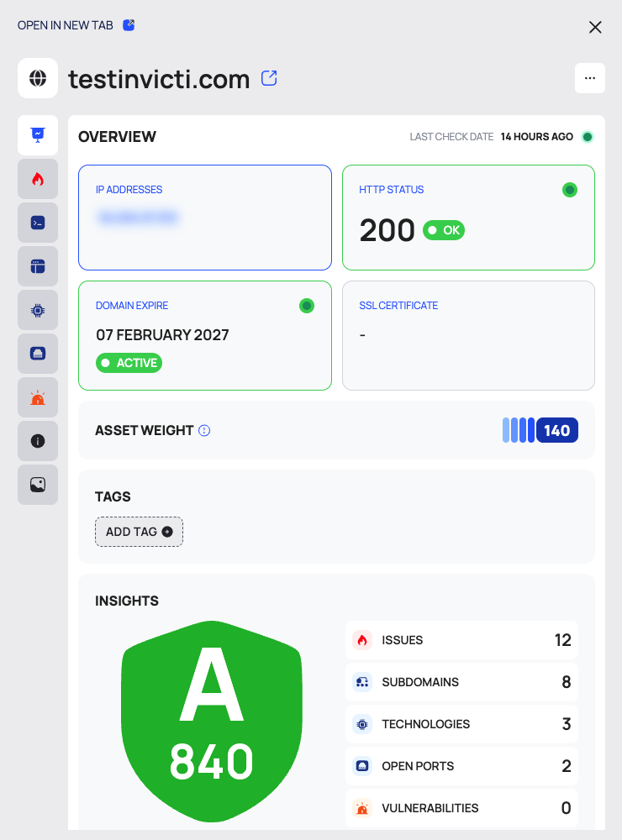Viewport: 622px width, 840px height.
Task: Click the ACTIVE domain badge
Action: [x=129, y=363]
